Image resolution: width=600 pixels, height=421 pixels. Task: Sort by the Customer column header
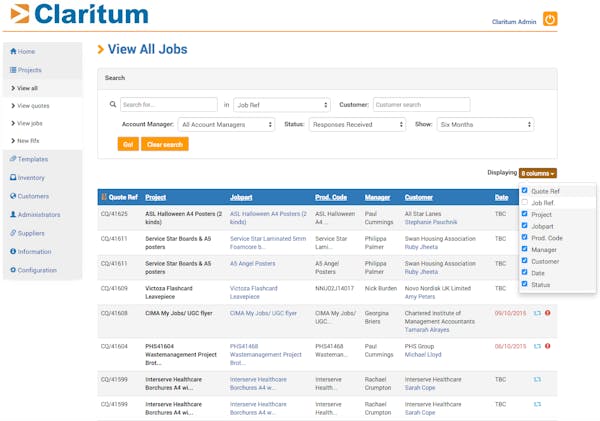click(419, 197)
